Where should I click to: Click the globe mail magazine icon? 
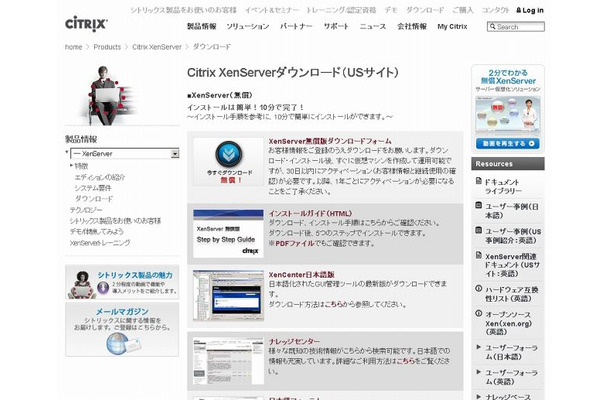click(123, 344)
